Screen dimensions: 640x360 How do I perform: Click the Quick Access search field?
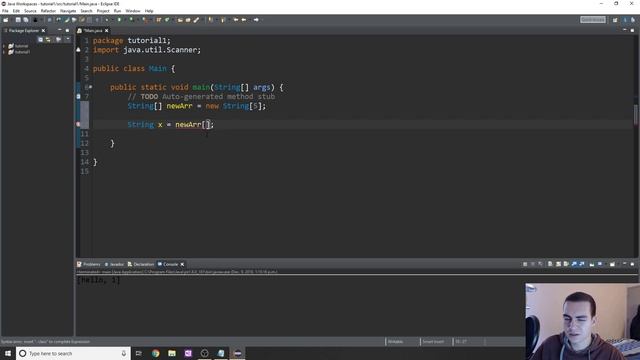point(593,20)
